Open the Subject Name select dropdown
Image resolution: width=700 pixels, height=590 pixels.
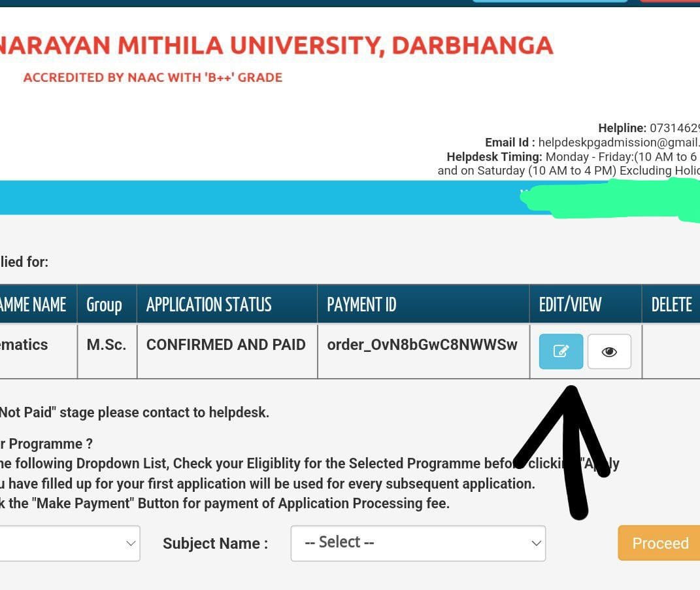point(418,543)
